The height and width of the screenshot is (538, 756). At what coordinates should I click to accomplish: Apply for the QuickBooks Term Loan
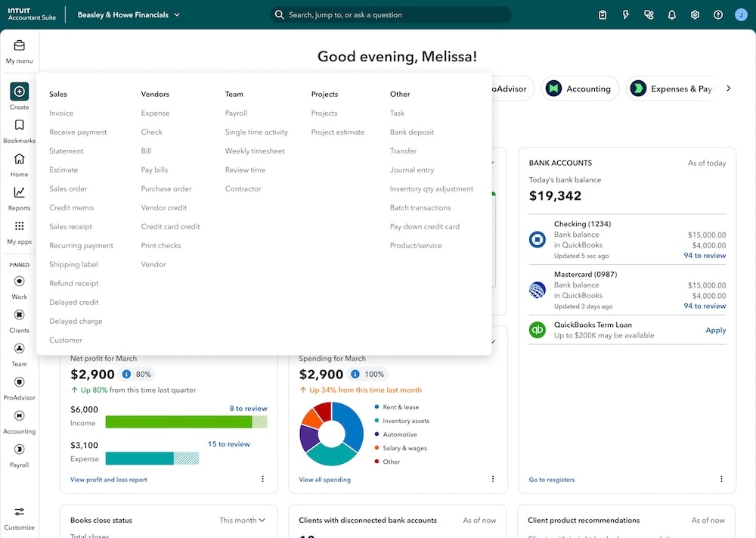tap(715, 331)
